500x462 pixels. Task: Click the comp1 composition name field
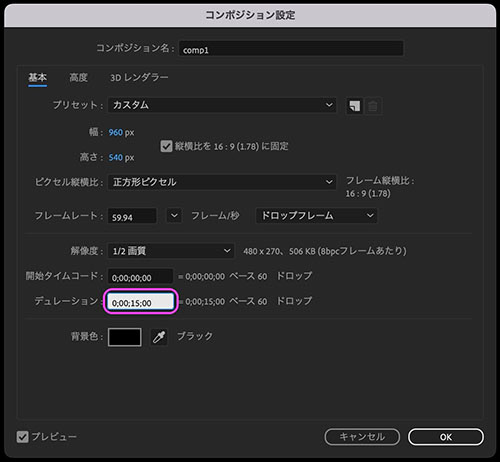point(291,49)
